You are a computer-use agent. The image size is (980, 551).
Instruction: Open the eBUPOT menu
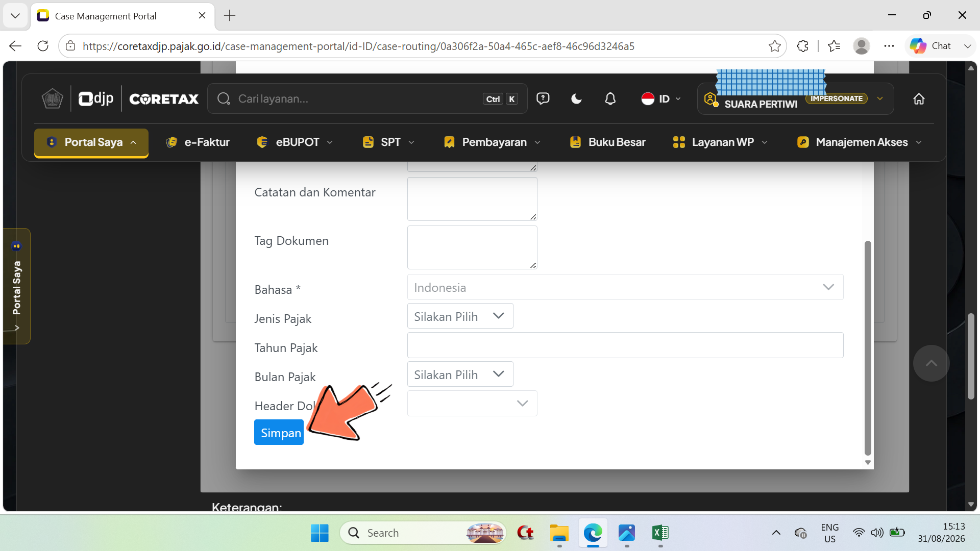(x=295, y=142)
